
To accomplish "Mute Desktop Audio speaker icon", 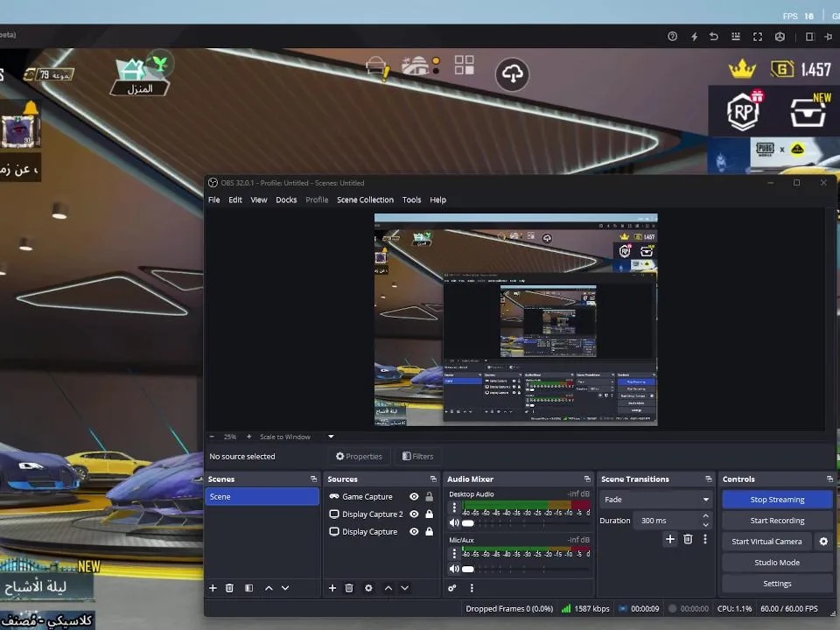I will pyautogui.click(x=454, y=523).
